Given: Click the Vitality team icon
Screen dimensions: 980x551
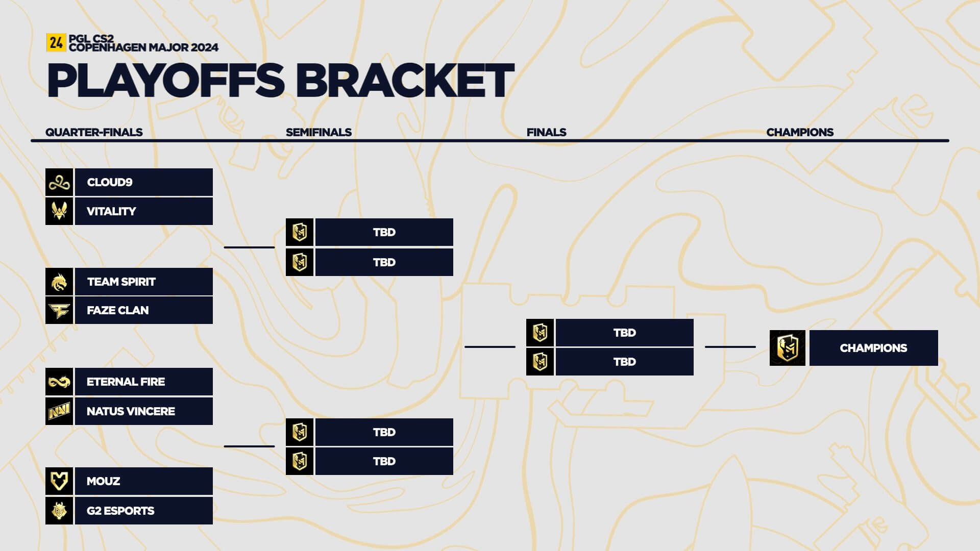Looking at the screenshot, I should (59, 211).
